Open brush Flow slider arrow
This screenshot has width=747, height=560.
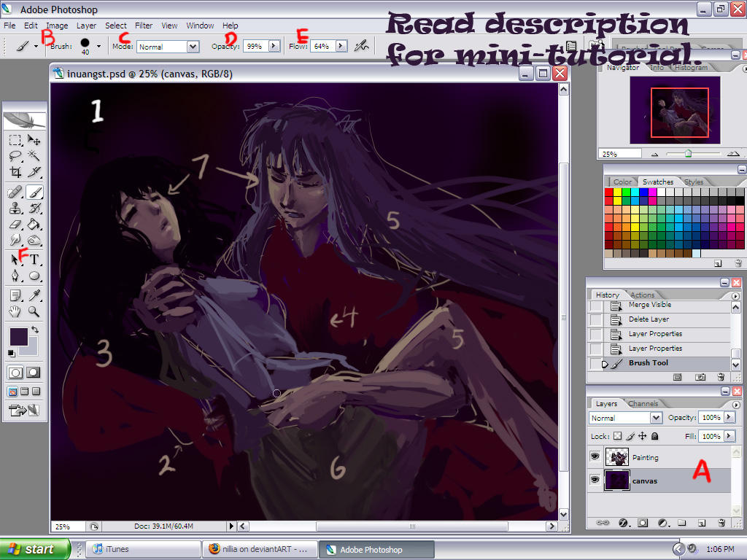[341, 46]
